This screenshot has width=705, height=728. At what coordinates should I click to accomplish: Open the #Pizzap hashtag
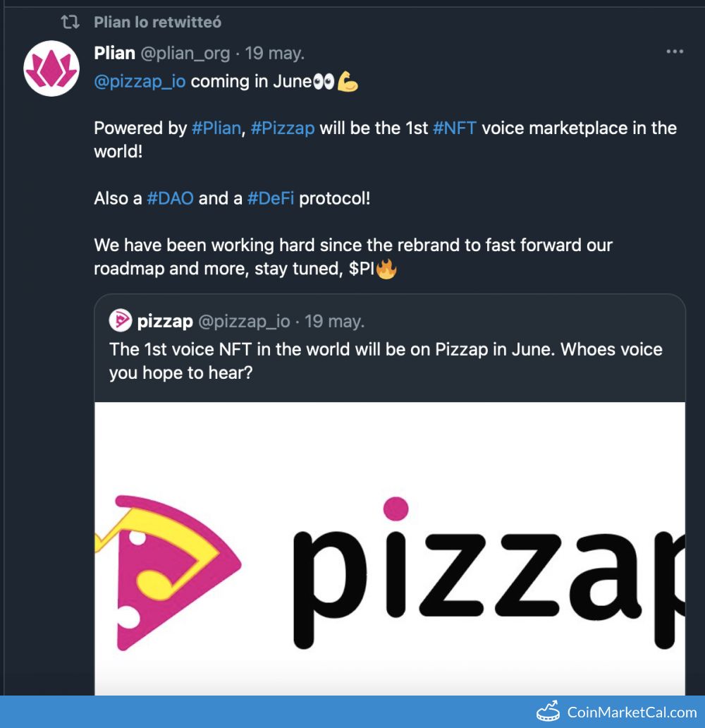click(x=283, y=128)
